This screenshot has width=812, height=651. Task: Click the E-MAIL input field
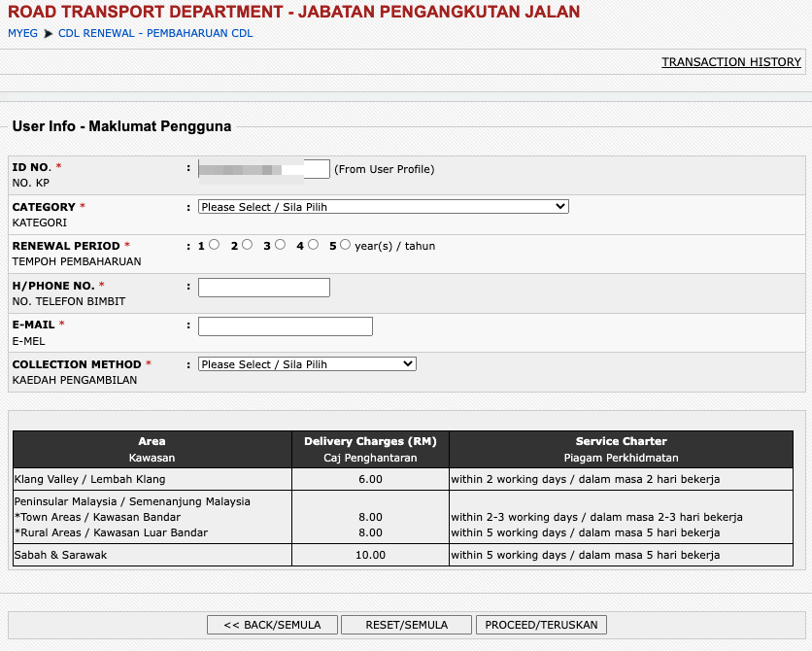coord(285,325)
